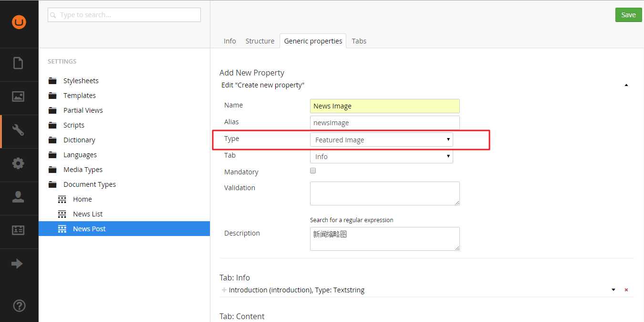
Task: Select Stylesheets in the settings tree
Action: tap(81, 81)
